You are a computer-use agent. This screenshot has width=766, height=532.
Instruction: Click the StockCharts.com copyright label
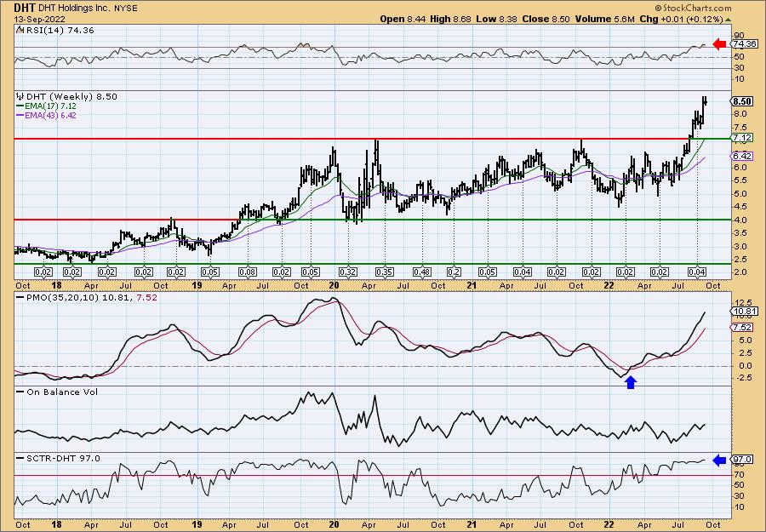[x=693, y=8]
